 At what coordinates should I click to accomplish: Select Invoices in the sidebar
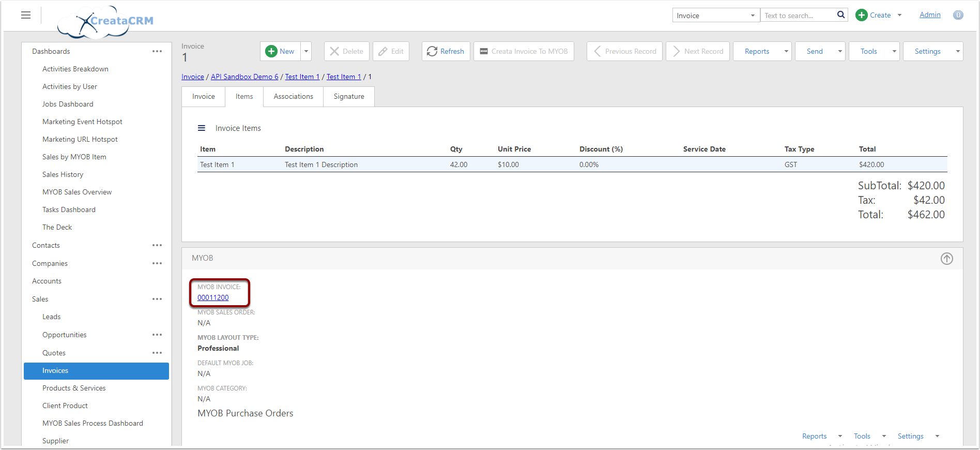coord(96,371)
